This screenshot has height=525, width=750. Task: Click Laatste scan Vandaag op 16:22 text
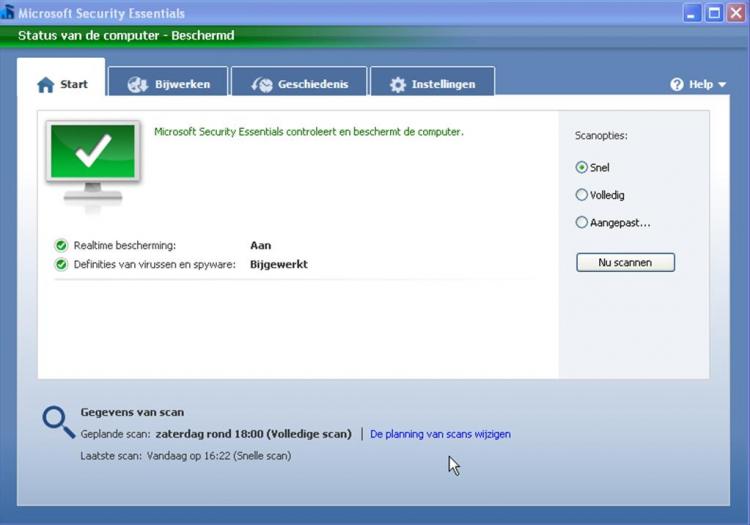click(x=186, y=456)
